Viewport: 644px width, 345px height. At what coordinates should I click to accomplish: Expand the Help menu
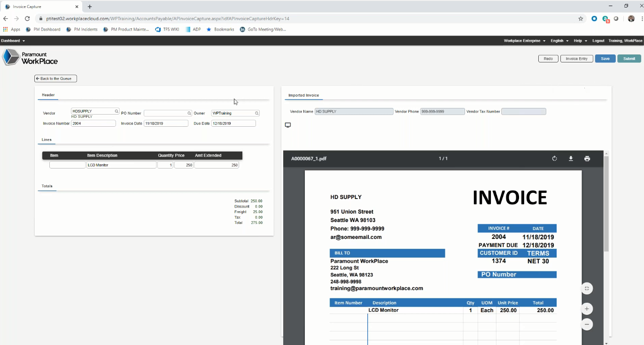[580, 41]
